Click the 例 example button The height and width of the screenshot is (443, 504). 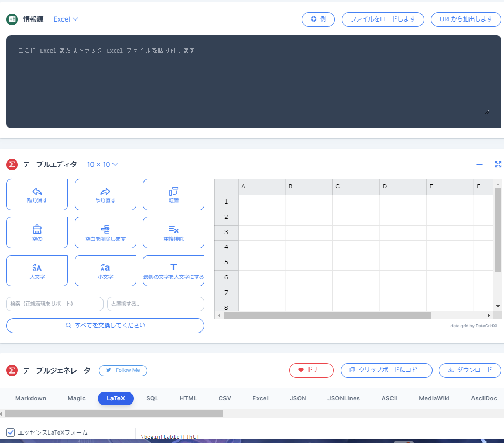(x=318, y=19)
